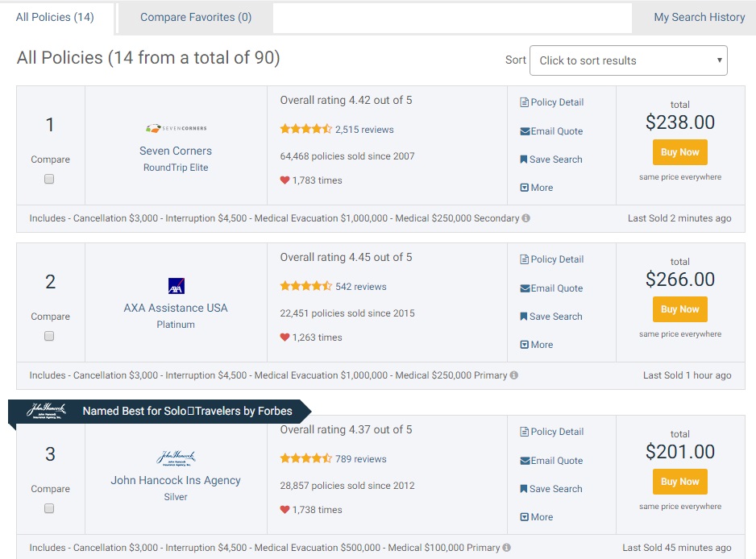The width and height of the screenshot is (756, 559).
Task: Click the $201.00 total price
Action: (x=679, y=452)
